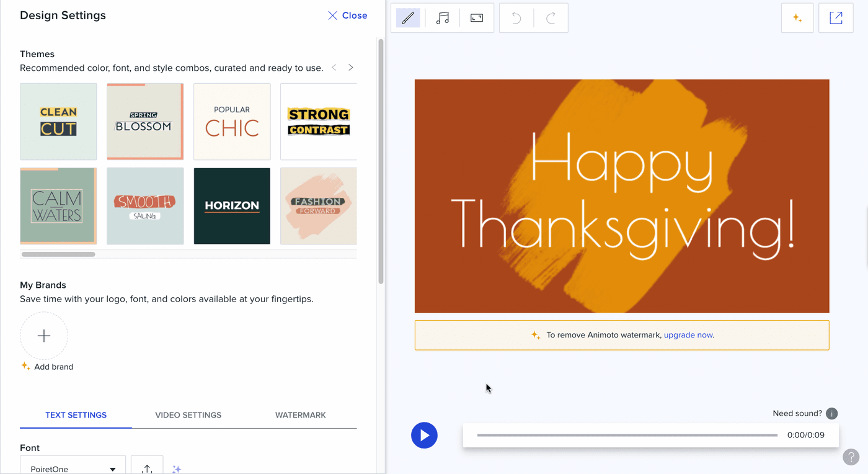The width and height of the screenshot is (868, 474).
Task: Apply the Clean Cut theme
Action: (58, 122)
